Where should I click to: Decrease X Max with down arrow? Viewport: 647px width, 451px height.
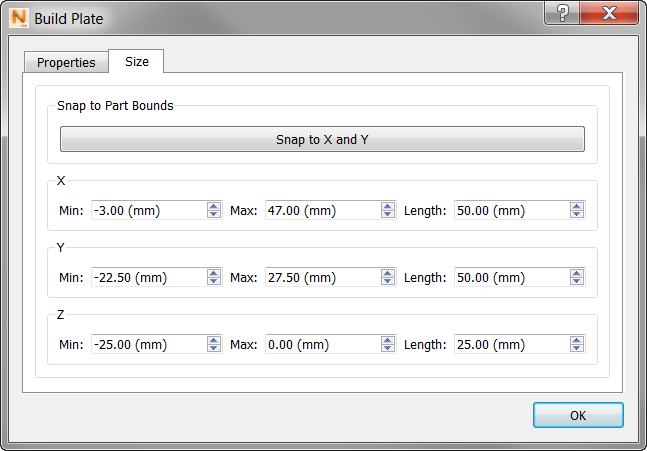point(388,214)
